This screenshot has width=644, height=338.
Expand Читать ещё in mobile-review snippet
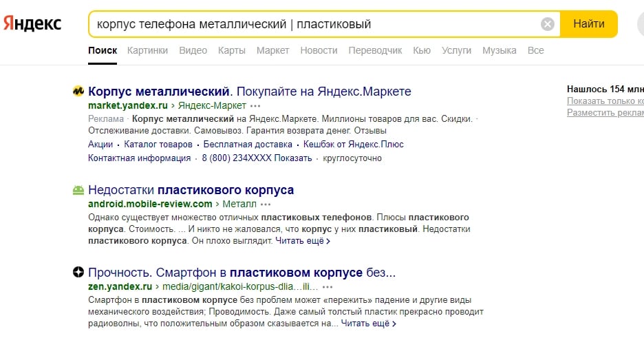tap(302, 241)
